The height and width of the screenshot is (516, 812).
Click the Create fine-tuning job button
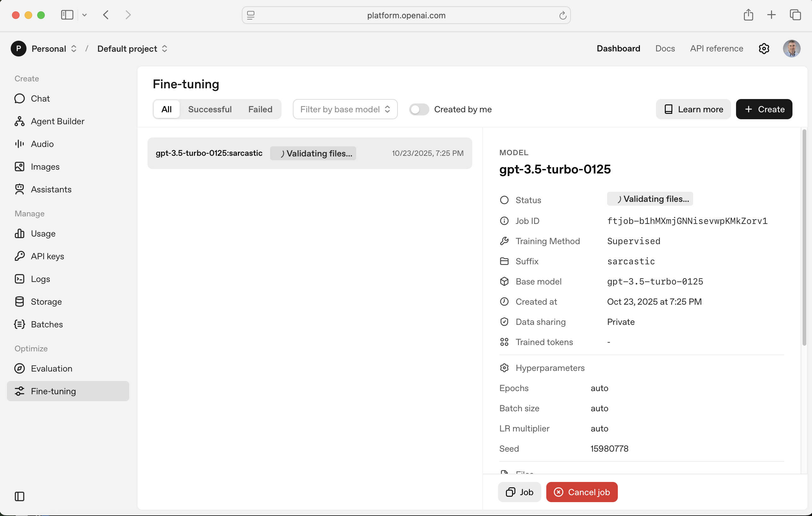point(764,109)
